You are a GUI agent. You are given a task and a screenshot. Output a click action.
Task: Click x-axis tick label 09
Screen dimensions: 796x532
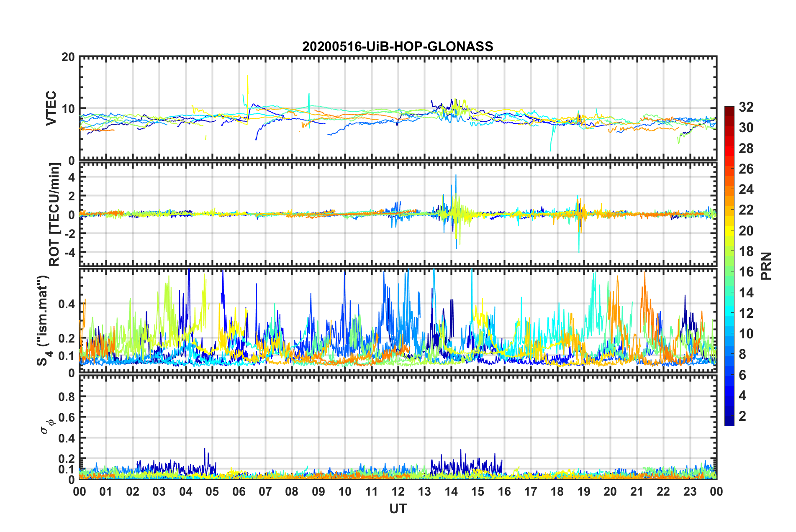318,491
